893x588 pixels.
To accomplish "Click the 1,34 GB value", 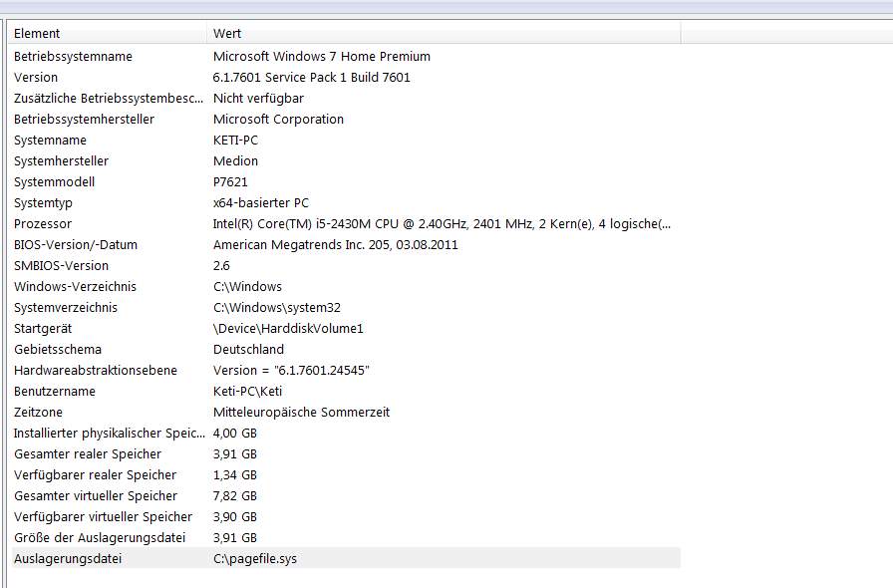I will click(x=234, y=475).
